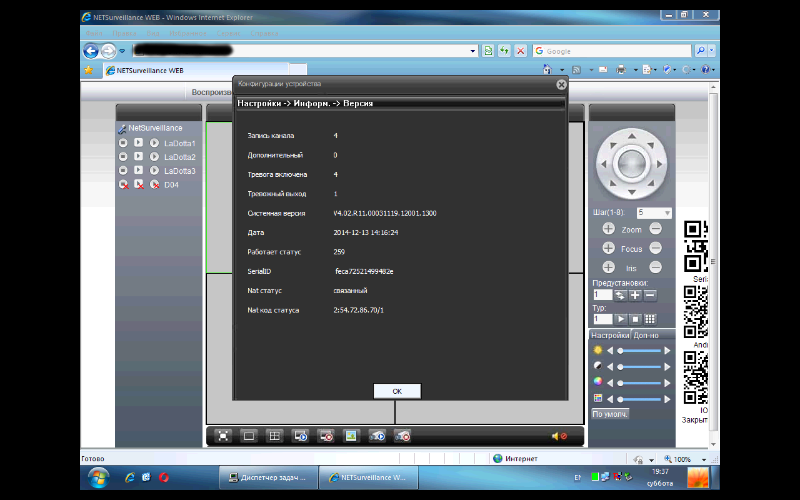Adjust the hue slider
This screenshot has width=800, height=500.
(640, 399)
